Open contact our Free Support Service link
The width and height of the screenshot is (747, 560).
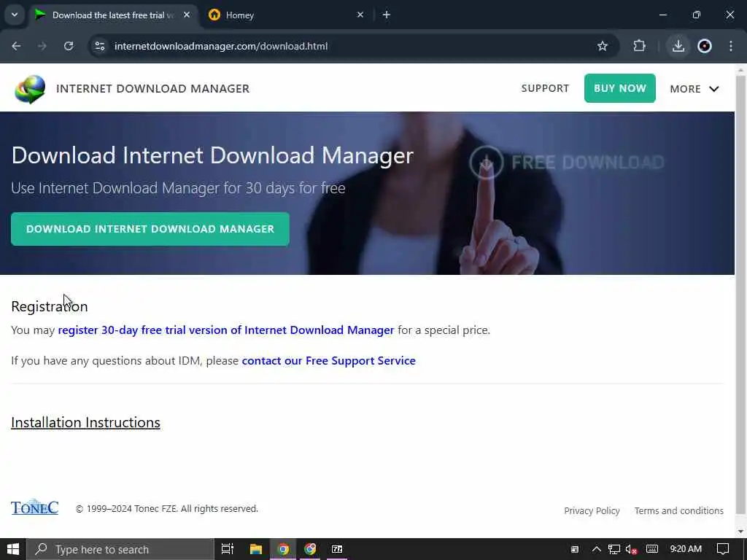pyautogui.click(x=329, y=360)
